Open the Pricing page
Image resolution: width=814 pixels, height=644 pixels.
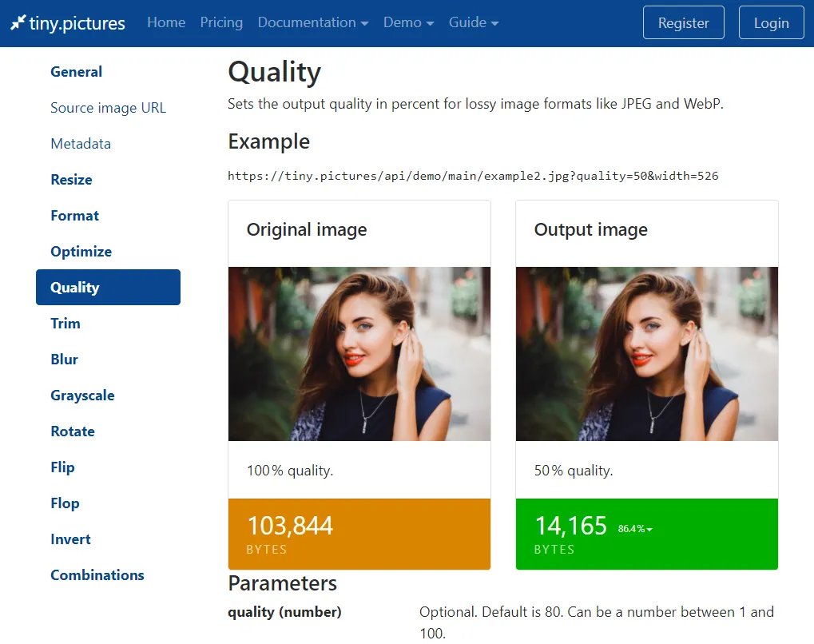point(221,22)
